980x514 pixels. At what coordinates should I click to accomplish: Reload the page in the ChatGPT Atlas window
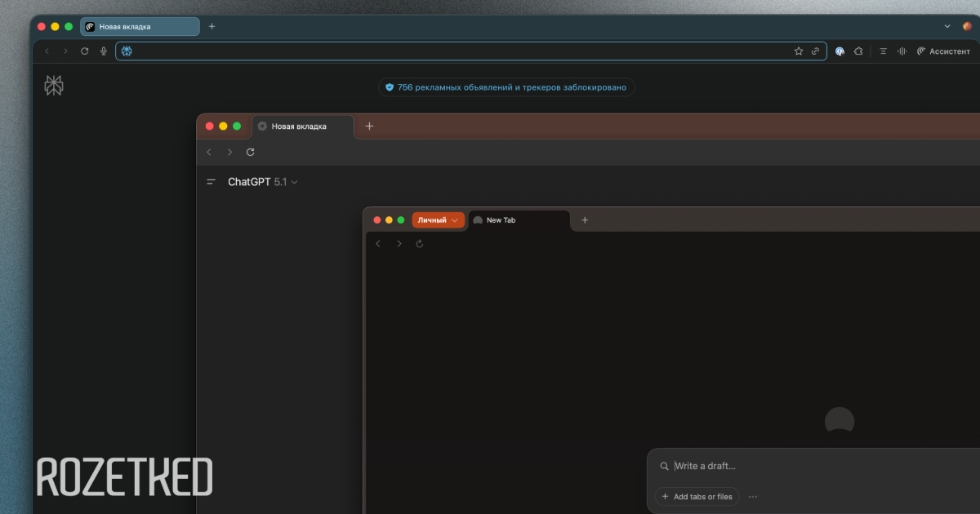point(251,153)
